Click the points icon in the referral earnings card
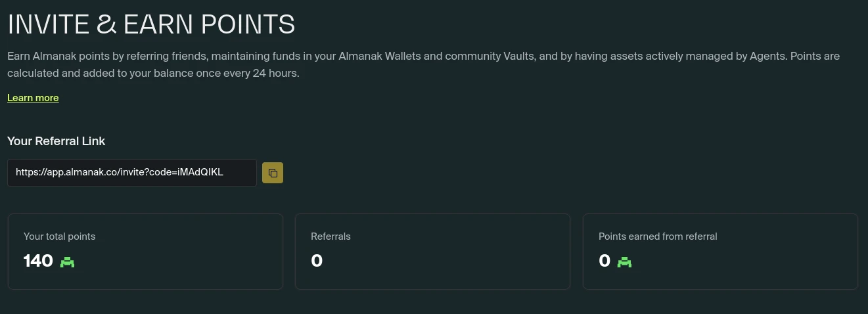 click(x=624, y=261)
